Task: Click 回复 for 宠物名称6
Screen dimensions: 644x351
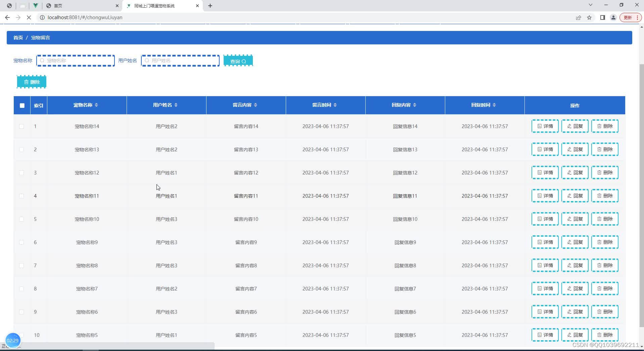Action: point(575,312)
